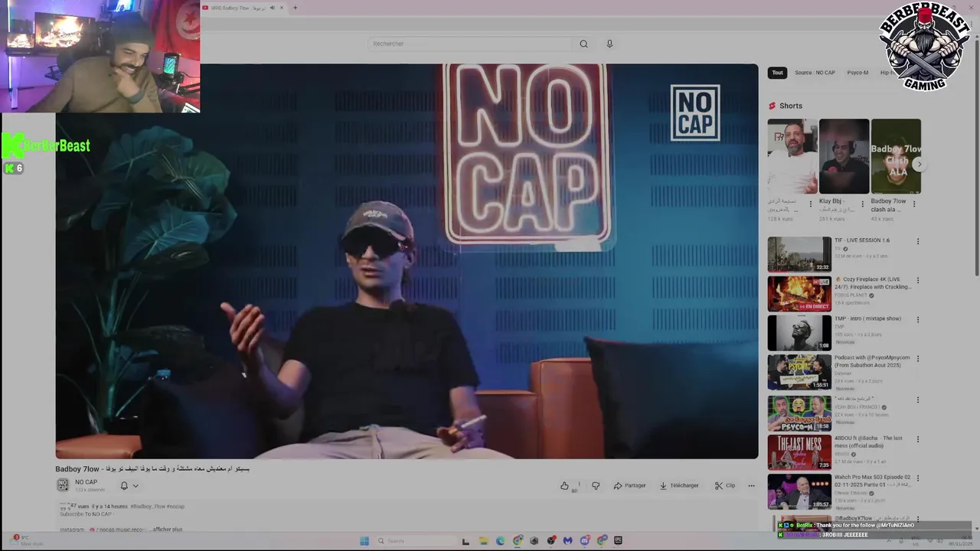Click the NO CAP neon video player
This screenshot has width=980, height=551.
(x=407, y=261)
